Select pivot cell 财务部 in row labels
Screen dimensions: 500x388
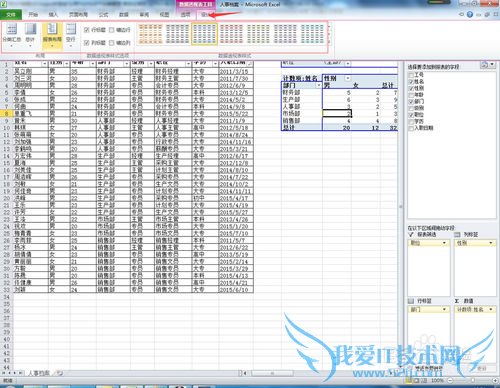[302, 92]
